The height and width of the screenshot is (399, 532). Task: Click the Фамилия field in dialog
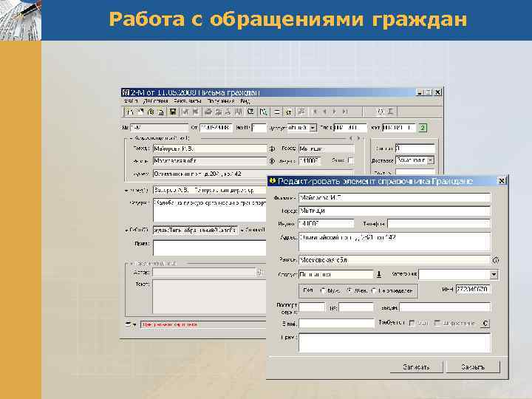tap(395, 197)
